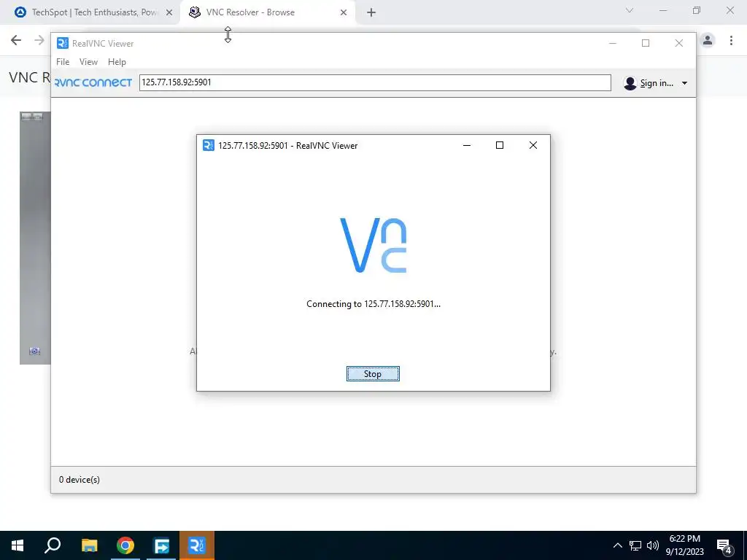Click the Sign in account button
747x560 pixels.
click(x=649, y=83)
